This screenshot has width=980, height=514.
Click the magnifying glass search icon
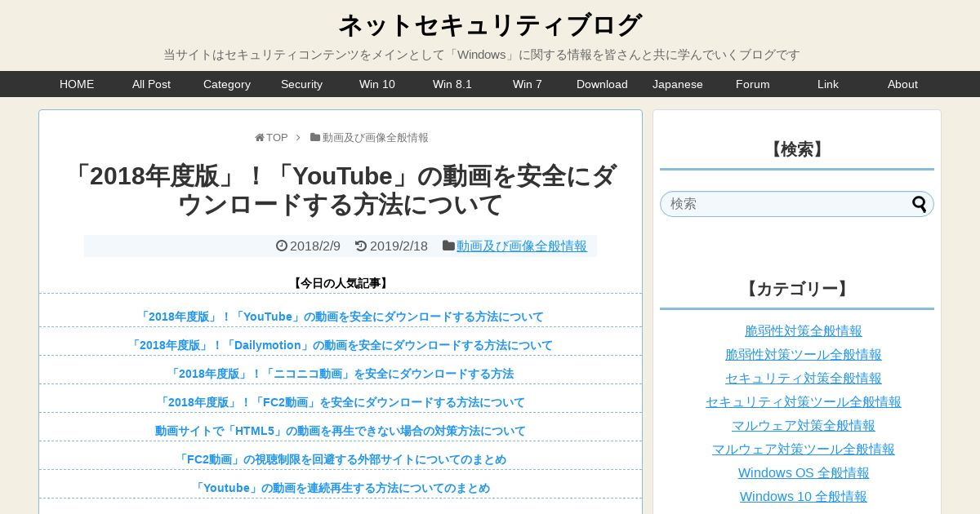pyautogui.click(x=920, y=204)
